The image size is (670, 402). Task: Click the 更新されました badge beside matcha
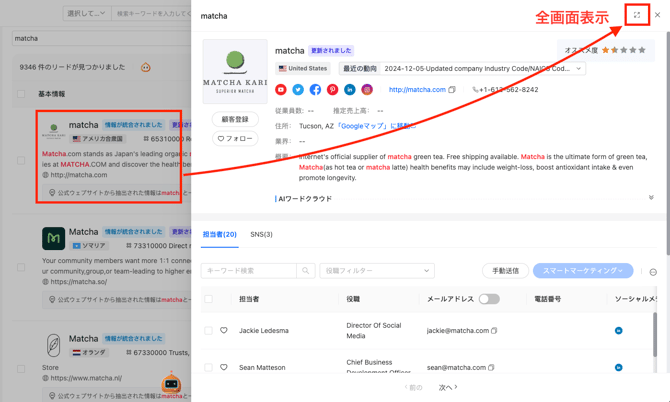click(331, 50)
